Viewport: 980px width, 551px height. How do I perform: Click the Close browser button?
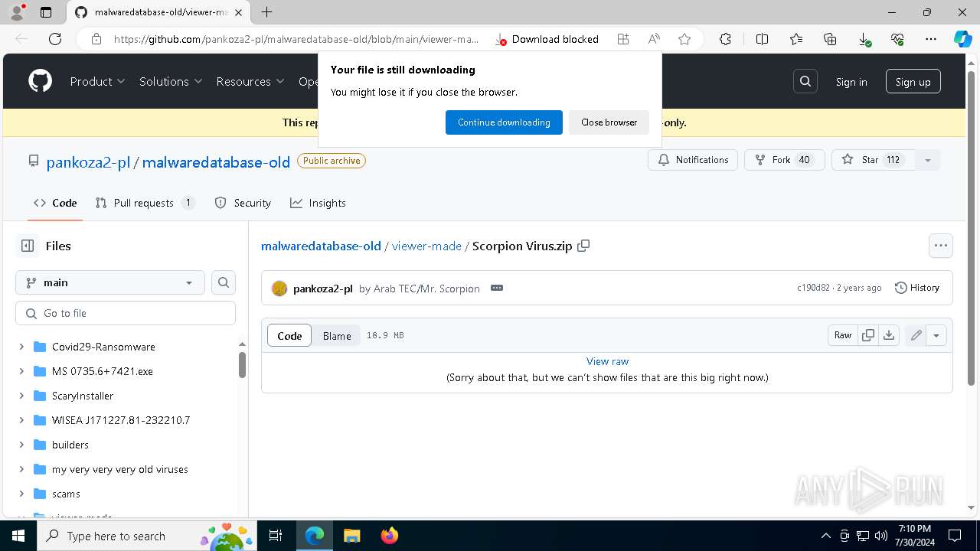click(x=609, y=122)
